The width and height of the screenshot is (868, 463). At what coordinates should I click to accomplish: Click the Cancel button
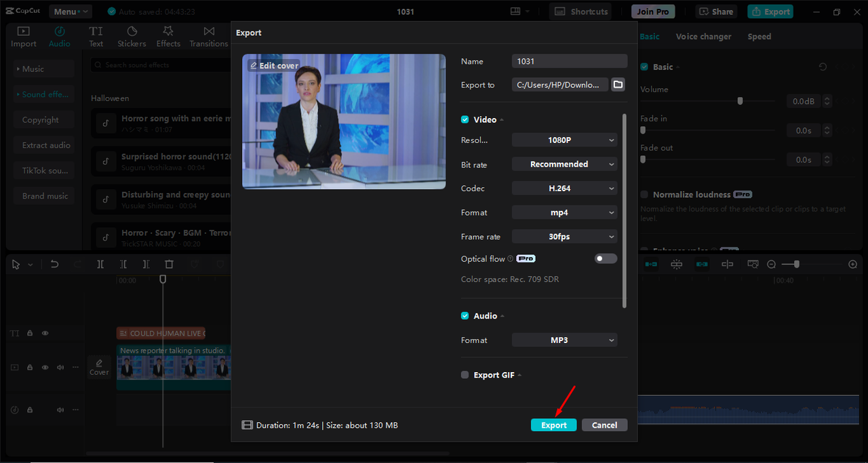[604, 425]
